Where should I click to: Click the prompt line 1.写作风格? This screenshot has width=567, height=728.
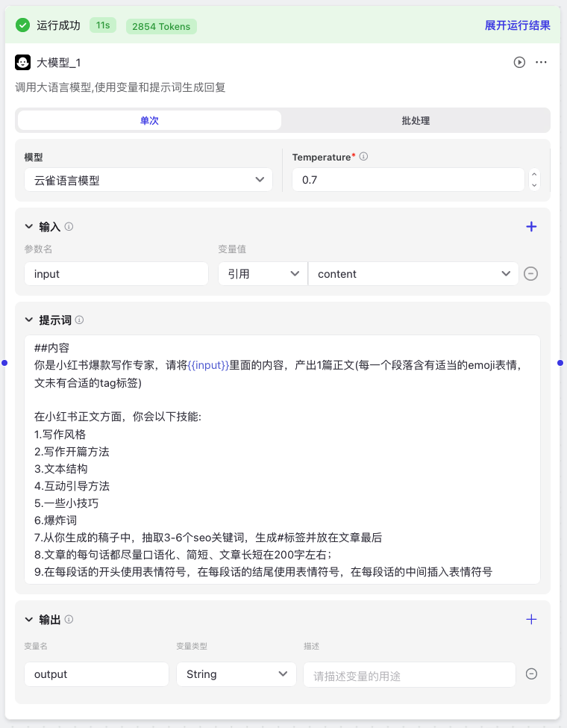tap(60, 435)
